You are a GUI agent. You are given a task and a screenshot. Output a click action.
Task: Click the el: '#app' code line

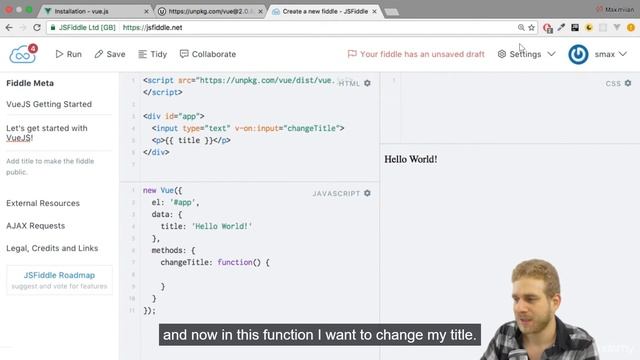[x=176, y=202]
